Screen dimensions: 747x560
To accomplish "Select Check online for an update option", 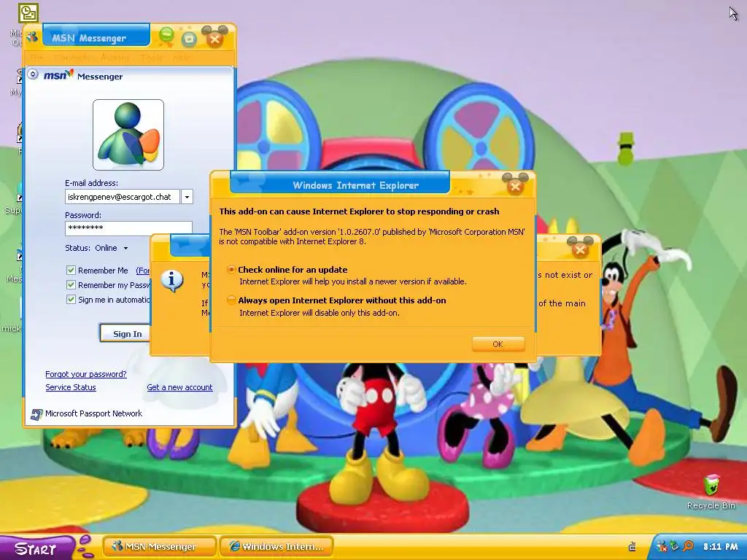I will (231, 270).
